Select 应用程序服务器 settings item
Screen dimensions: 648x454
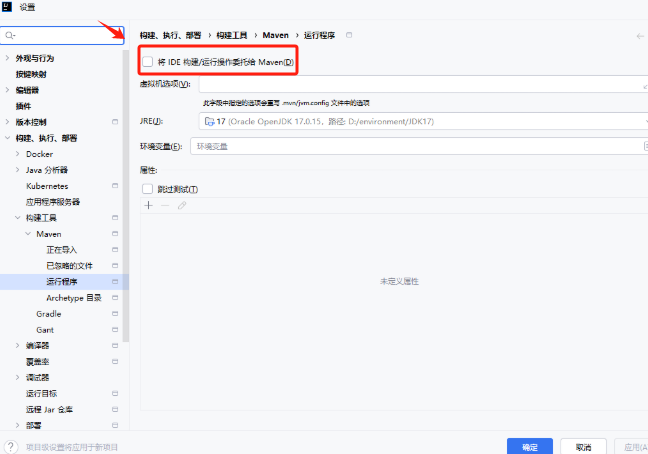click(x=53, y=202)
